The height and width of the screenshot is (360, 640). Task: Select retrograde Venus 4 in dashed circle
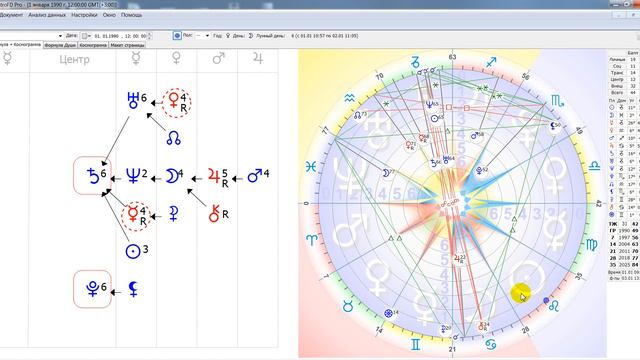(x=177, y=102)
